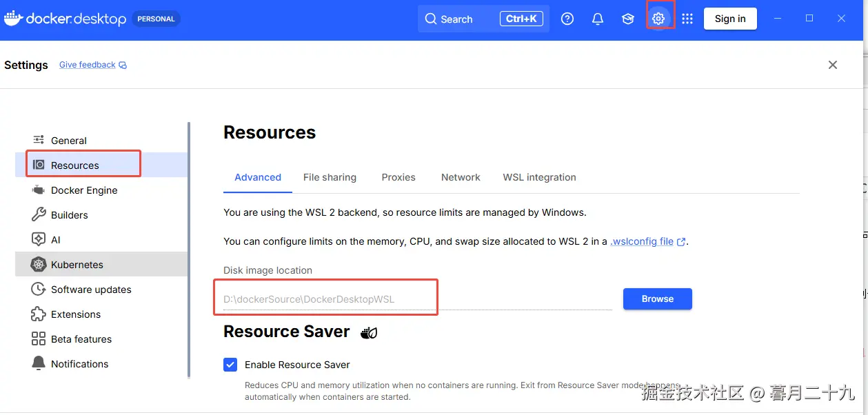The height and width of the screenshot is (415, 868).
Task: Click the Resource Saver leaf icon
Action: (x=370, y=332)
